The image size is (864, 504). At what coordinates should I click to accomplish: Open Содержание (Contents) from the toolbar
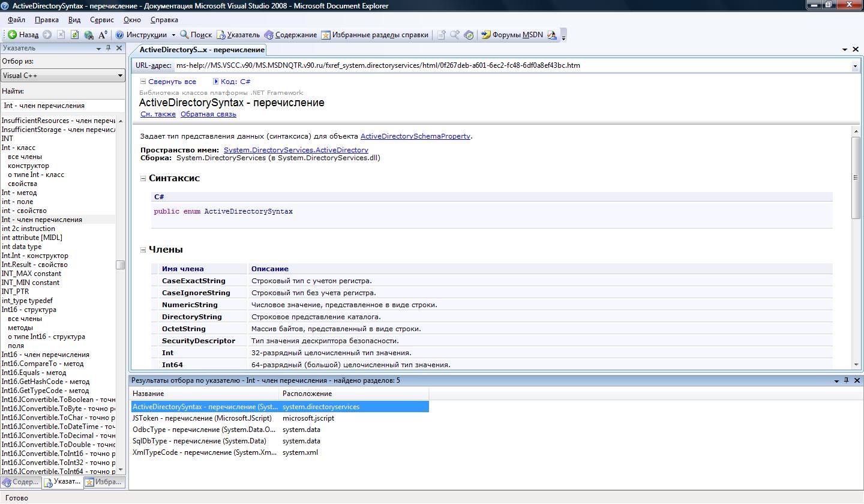[x=290, y=35]
